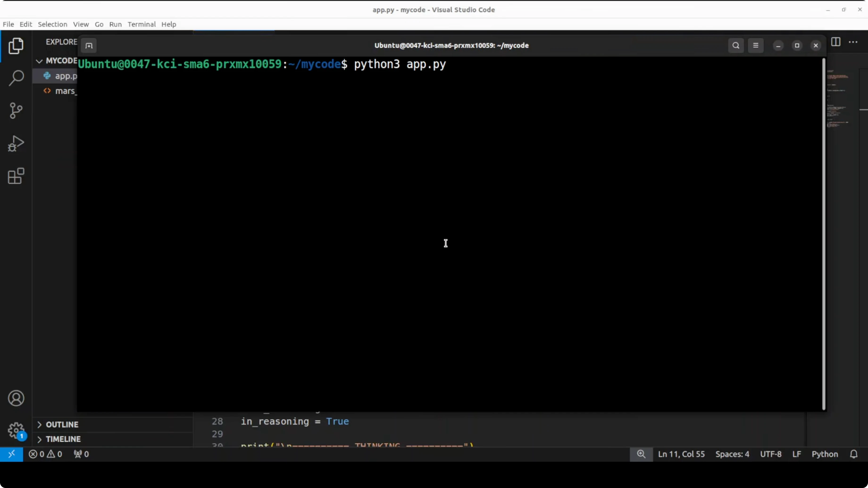Open the Source Control view
This screenshot has height=488, width=868.
pos(16,111)
